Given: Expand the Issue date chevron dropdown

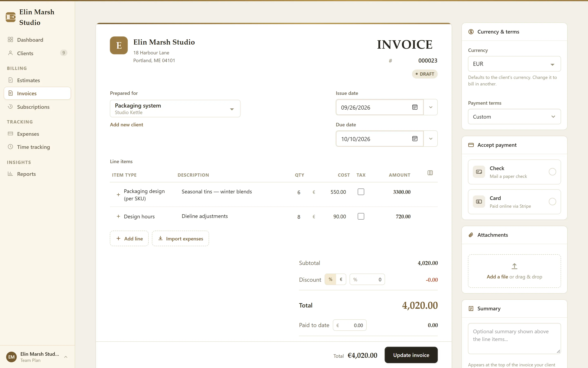Looking at the screenshot, I should pyautogui.click(x=431, y=107).
